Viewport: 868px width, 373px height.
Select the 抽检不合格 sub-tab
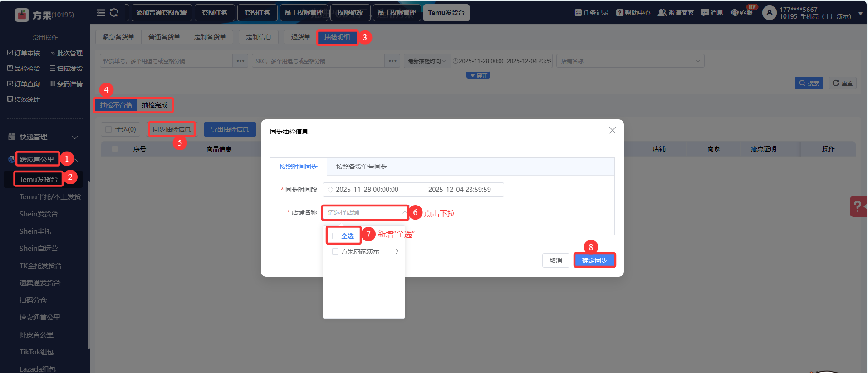(x=116, y=105)
